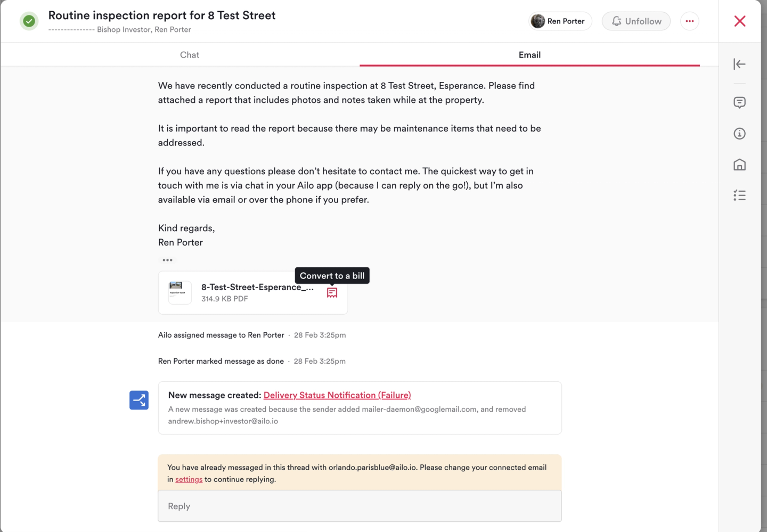
Task: Click the 'Kind regards,' line in the email
Action: 186,228
